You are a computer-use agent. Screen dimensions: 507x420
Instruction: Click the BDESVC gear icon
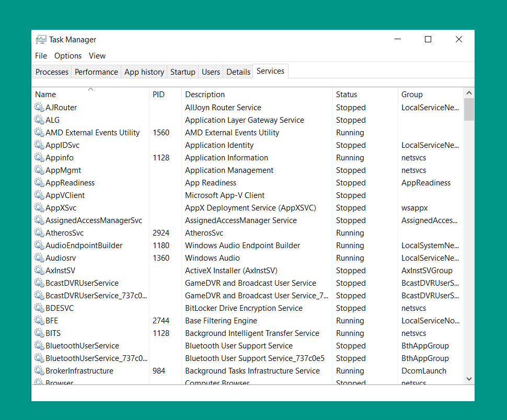tap(39, 308)
